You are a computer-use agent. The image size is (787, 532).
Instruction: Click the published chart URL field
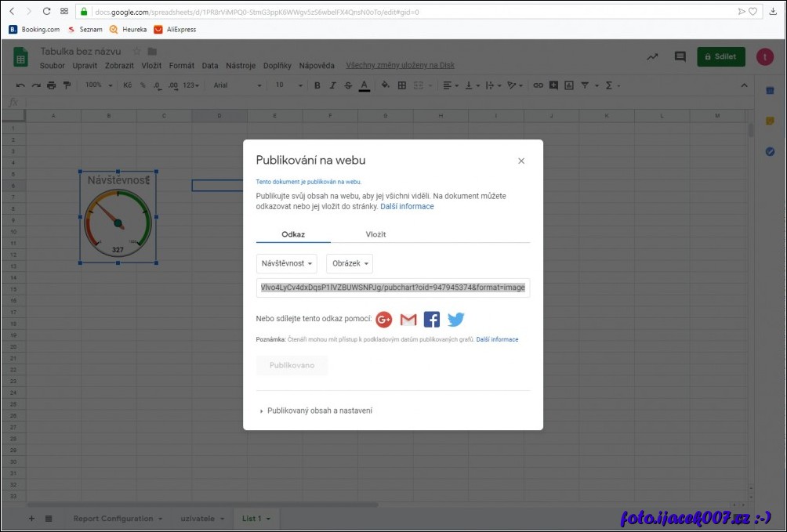coord(393,288)
